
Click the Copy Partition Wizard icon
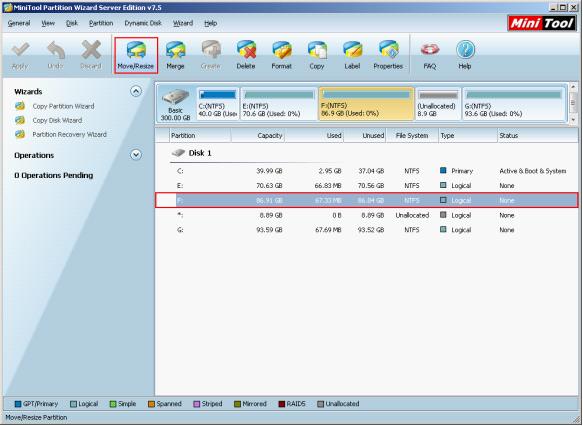[20, 106]
